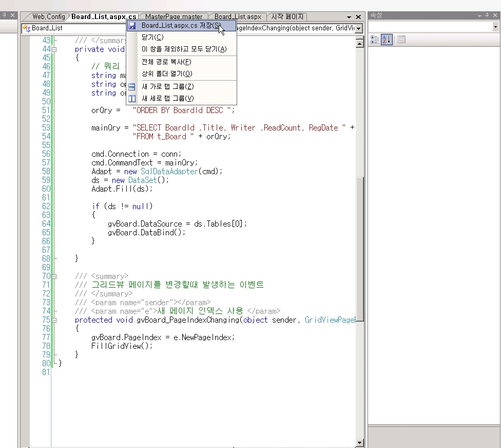The width and height of the screenshot is (501, 448).
Task: Open the Board_List class combo box
Action: [x=74, y=28]
